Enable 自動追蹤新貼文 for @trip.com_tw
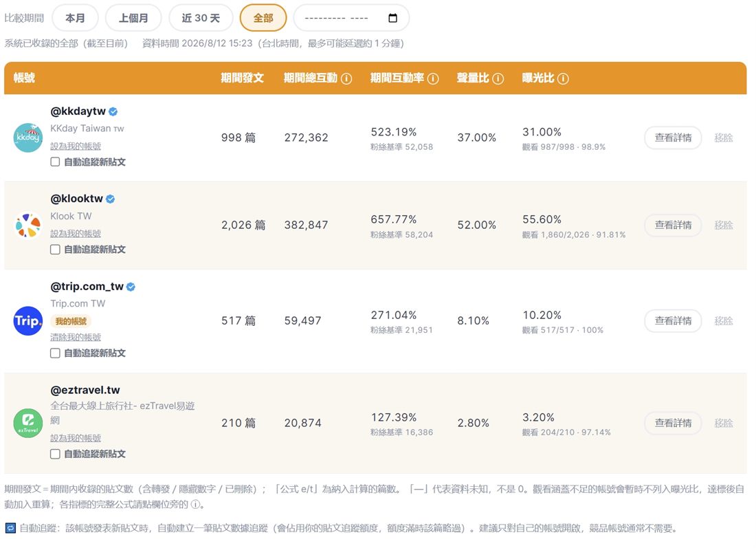Image resolution: width=756 pixels, height=548 pixels. [55, 353]
